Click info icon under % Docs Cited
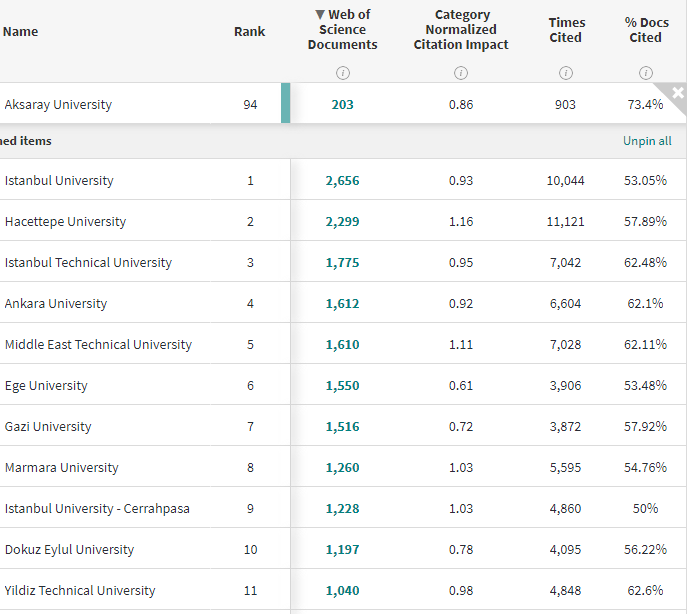Image resolution: width=687 pixels, height=614 pixels. click(x=646, y=72)
